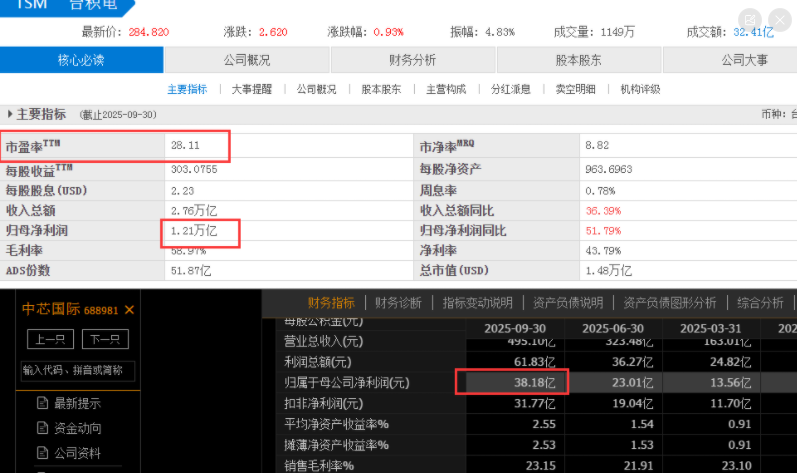Click the 13.56亿 net profit cell
Viewport: 797px width, 473px height.
coord(712,383)
